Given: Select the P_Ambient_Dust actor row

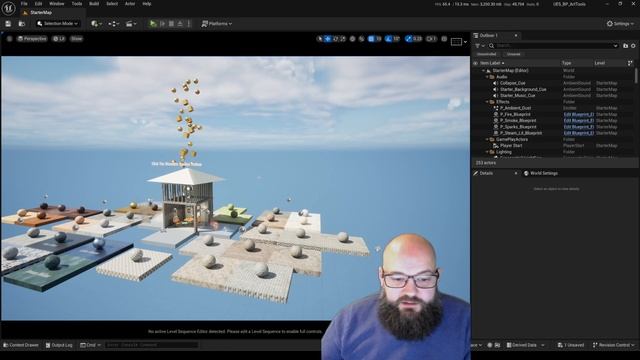Looking at the screenshot, I should click(x=553, y=108).
